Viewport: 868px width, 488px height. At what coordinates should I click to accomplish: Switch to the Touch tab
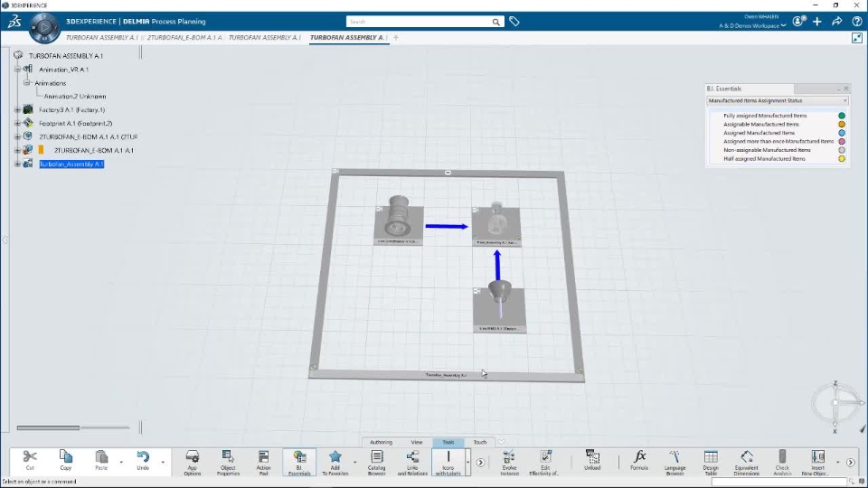pos(480,442)
